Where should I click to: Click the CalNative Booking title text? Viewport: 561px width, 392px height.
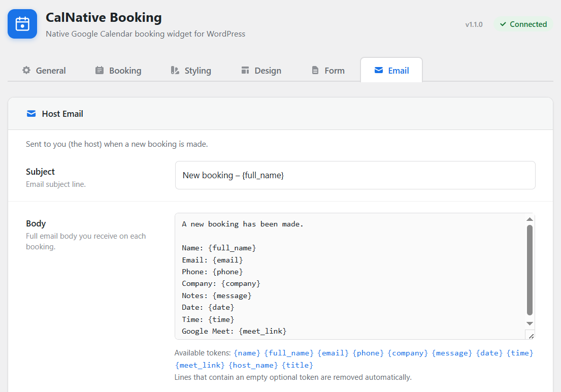tap(104, 17)
